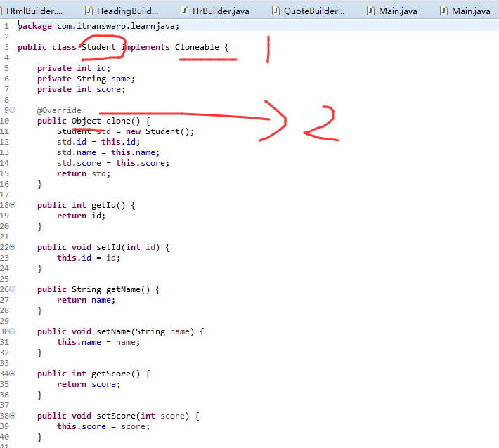Screen dimensions: 499x448
Task: Collapse the getId() method fold marker
Action: 12,205
